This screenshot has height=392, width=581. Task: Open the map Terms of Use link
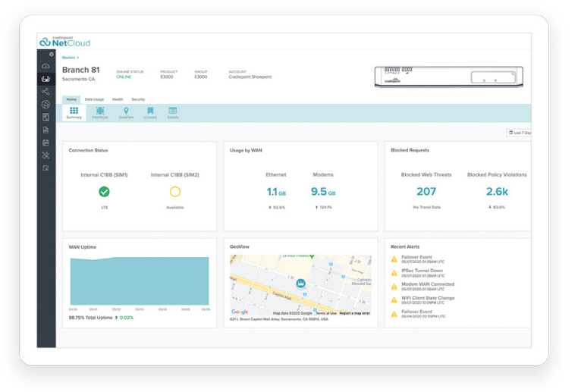[x=326, y=313]
